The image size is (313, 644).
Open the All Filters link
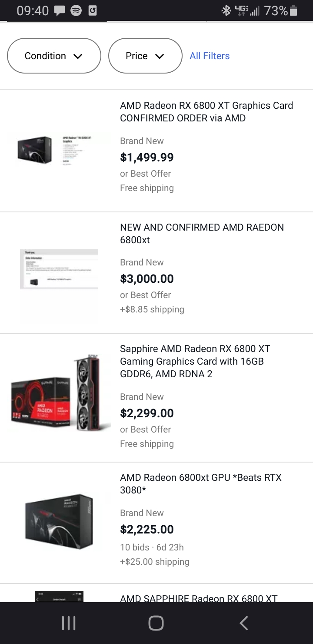pos(210,56)
